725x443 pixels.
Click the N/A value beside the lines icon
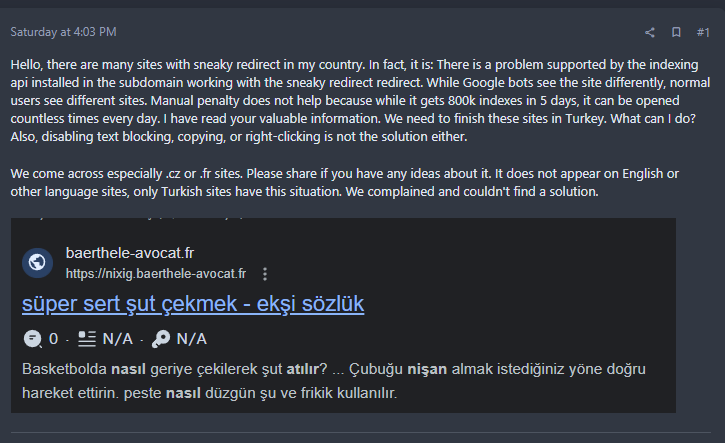(x=117, y=339)
